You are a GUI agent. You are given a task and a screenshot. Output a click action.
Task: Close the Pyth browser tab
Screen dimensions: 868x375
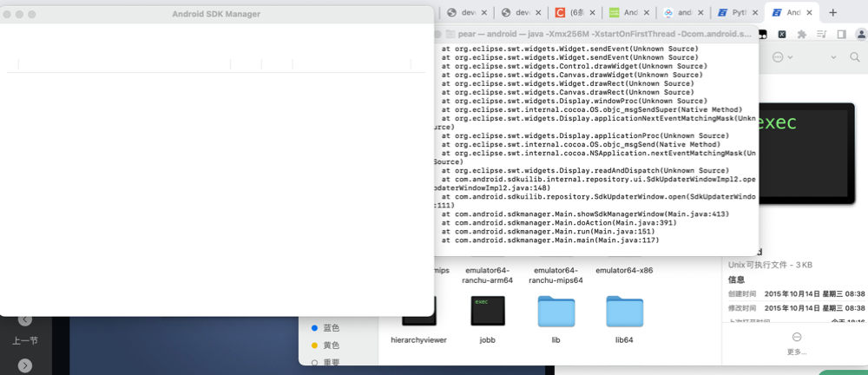click(754, 12)
